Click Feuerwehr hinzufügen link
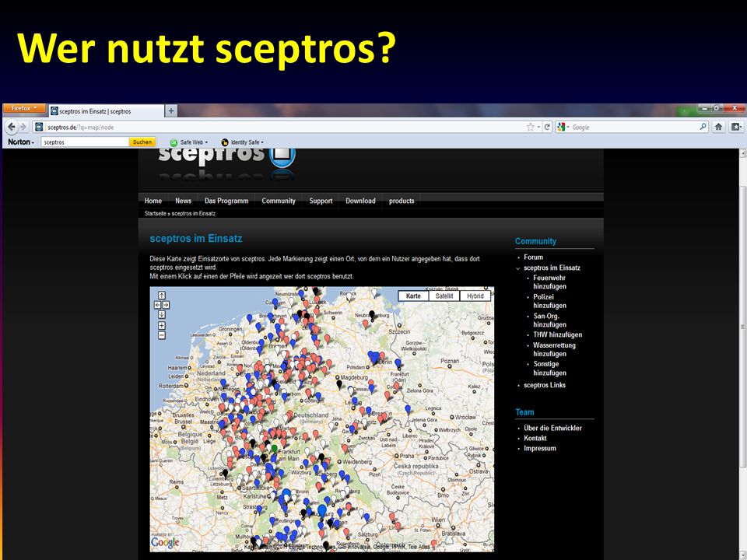747x560 pixels. point(549,282)
